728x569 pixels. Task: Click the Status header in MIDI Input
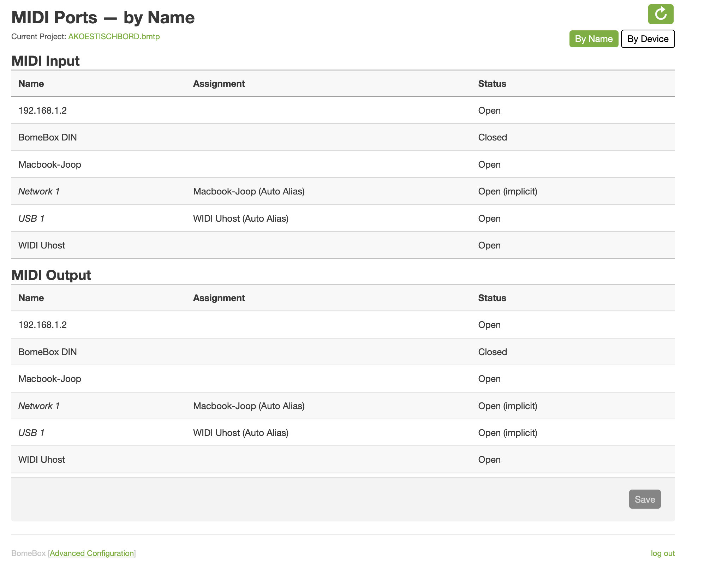click(492, 84)
